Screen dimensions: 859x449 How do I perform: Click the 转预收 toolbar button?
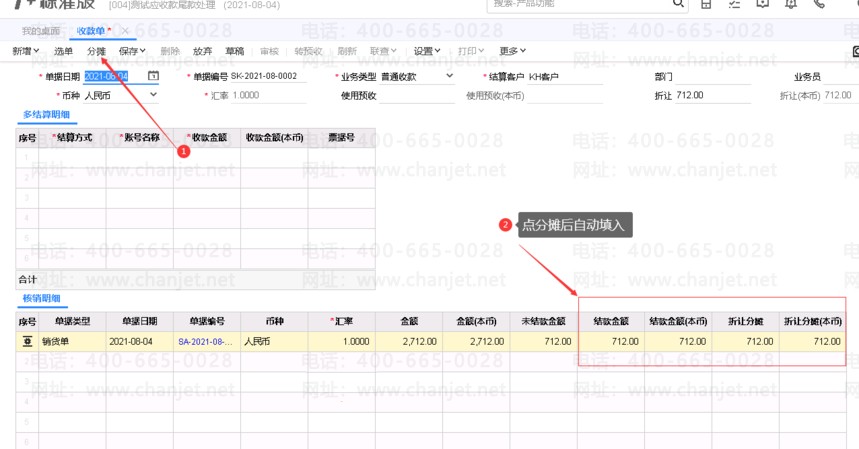coord(308,51)
